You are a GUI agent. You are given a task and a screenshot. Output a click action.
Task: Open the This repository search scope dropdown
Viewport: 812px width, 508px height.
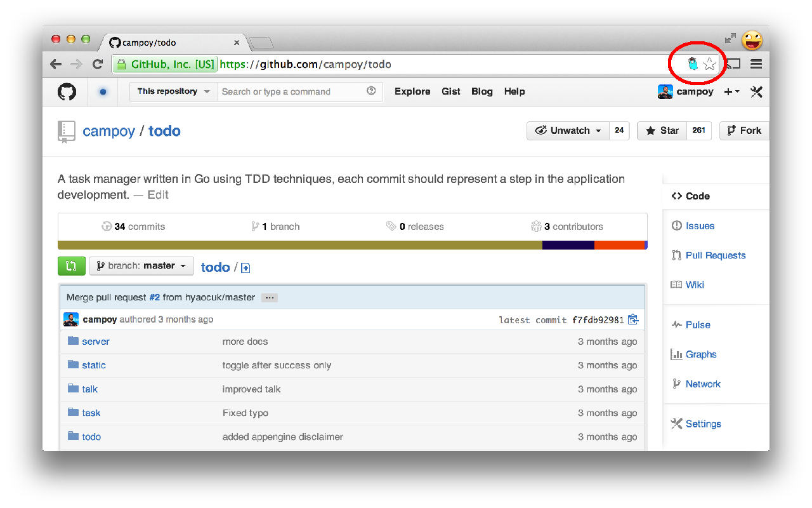pos(174,91)
